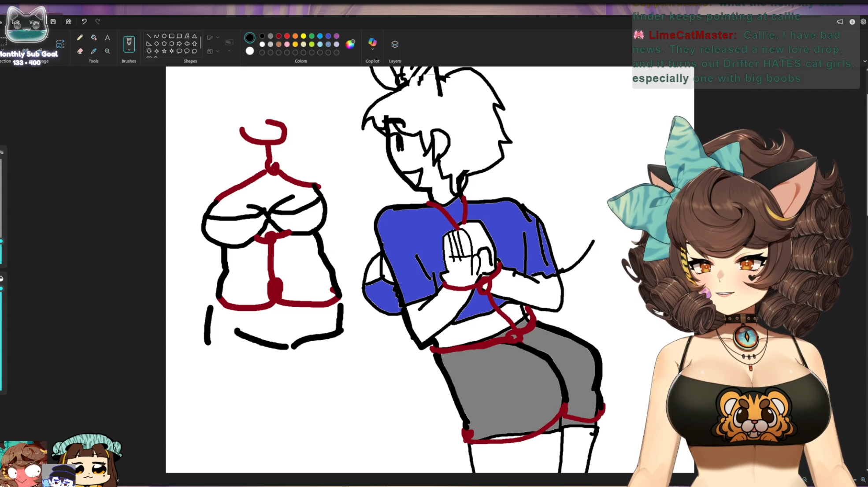Open the Layers panel
The image size is (868, 487).
pos(395,44)
